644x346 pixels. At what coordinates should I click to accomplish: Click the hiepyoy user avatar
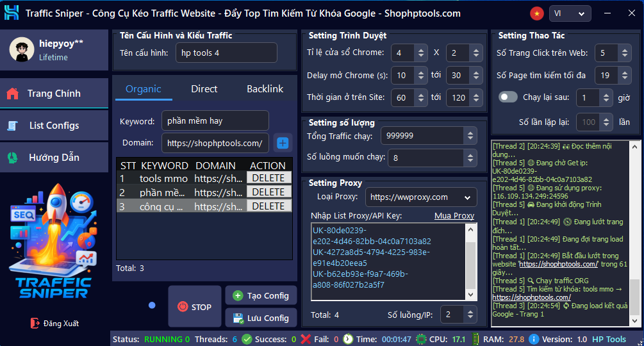[21, 49]
